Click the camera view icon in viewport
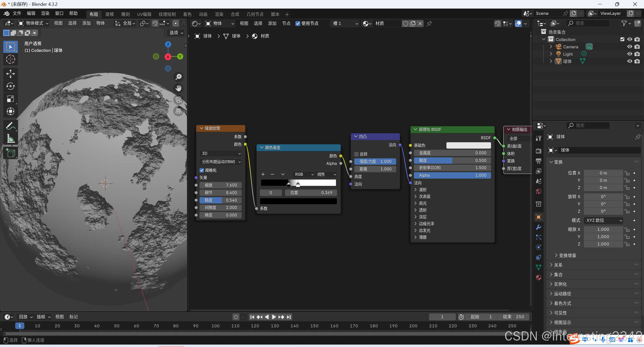This screenshot has width=644, height=347. click(x=178, y=100)
